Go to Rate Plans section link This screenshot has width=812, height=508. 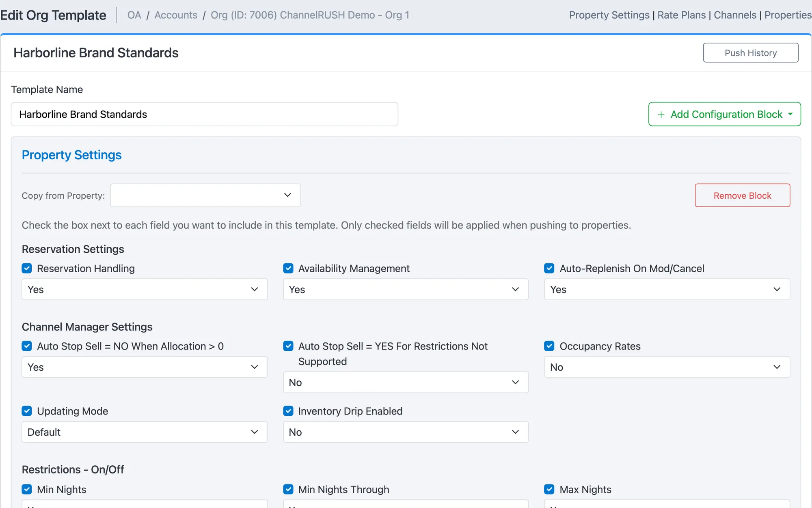click(x=682, y=15)
